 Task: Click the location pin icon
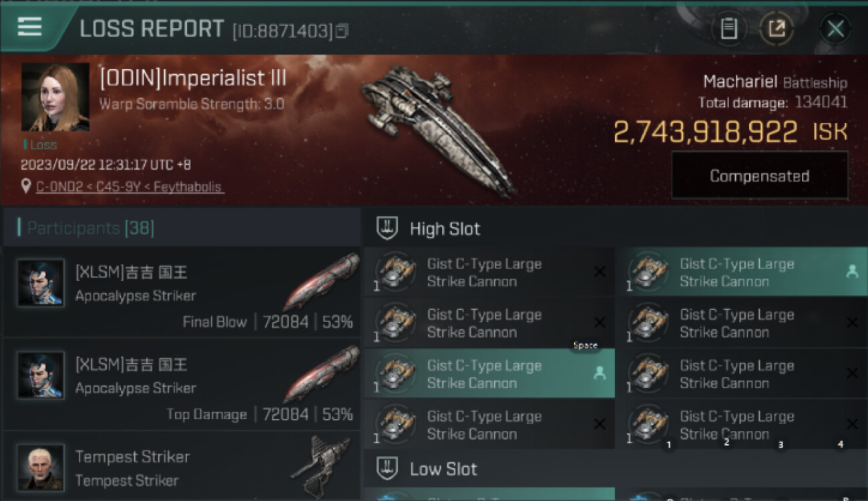(26, 187)
